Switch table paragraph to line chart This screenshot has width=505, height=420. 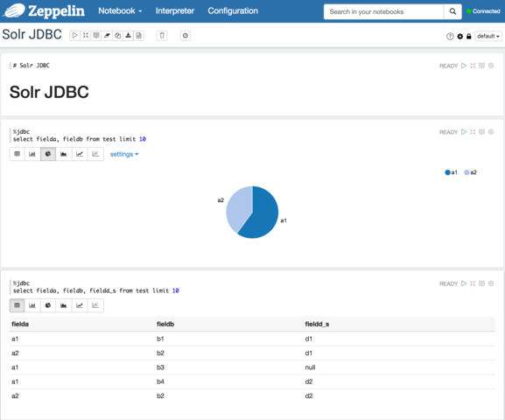pos(80,305)
